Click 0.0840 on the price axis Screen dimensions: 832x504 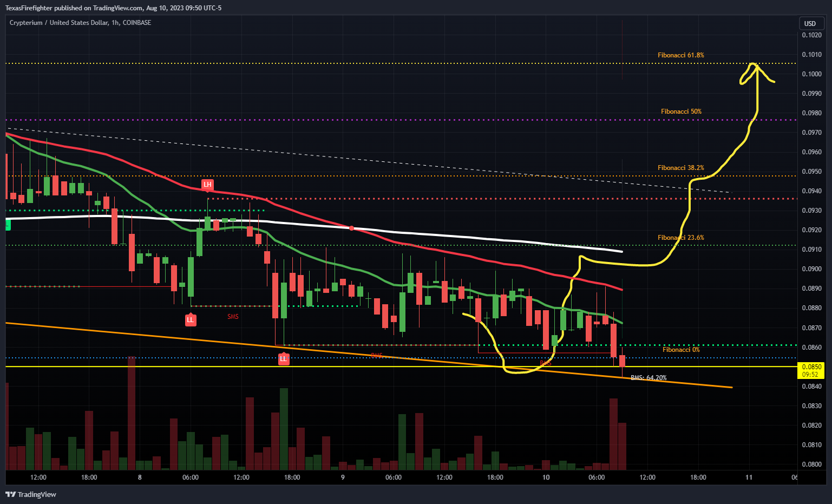click(x=811, y=387)
